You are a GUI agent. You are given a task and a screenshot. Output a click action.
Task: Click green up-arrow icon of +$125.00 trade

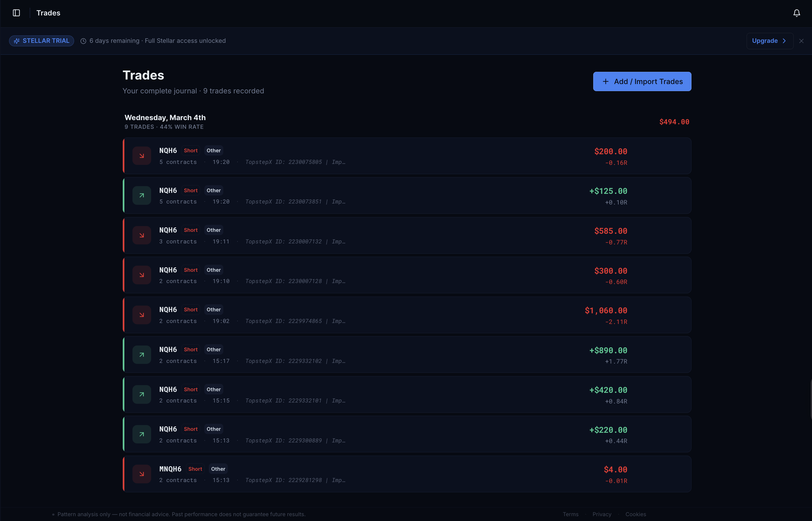(141, 195)
